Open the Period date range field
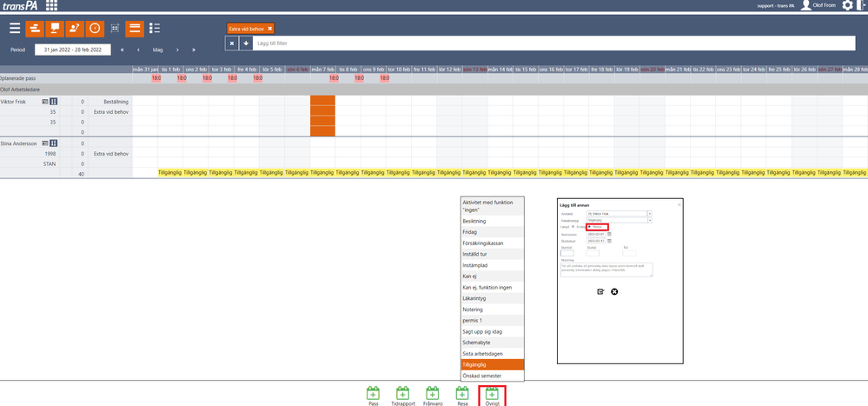The image size is (868, 406). tap(72, 50)
